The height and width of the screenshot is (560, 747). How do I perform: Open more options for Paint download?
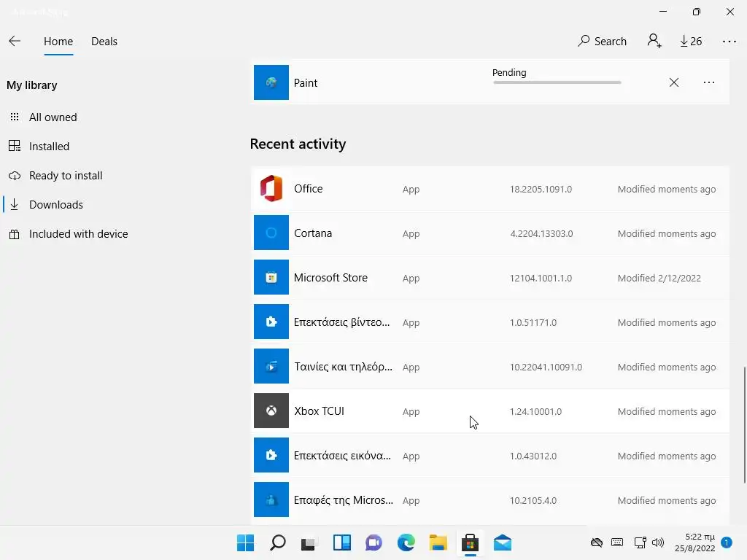(x=709, y=82)
